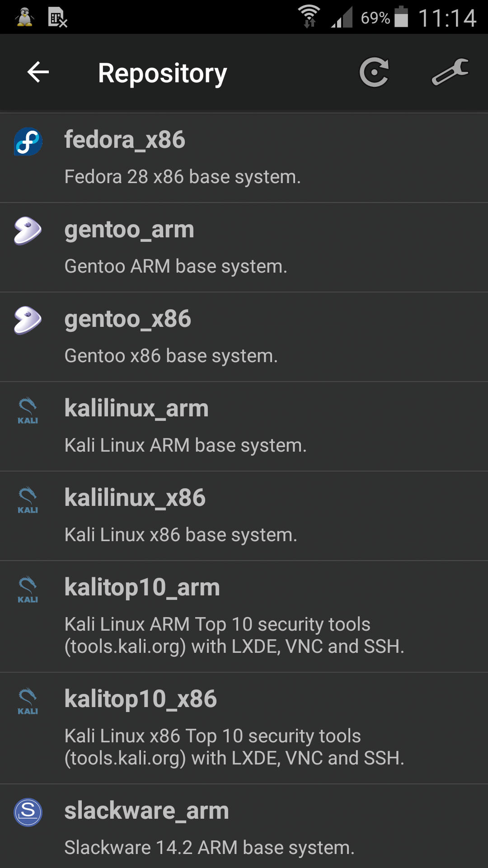
Task: Tap 'Slackware 14.2 ARM base system.' description
Action: point(209,848)
